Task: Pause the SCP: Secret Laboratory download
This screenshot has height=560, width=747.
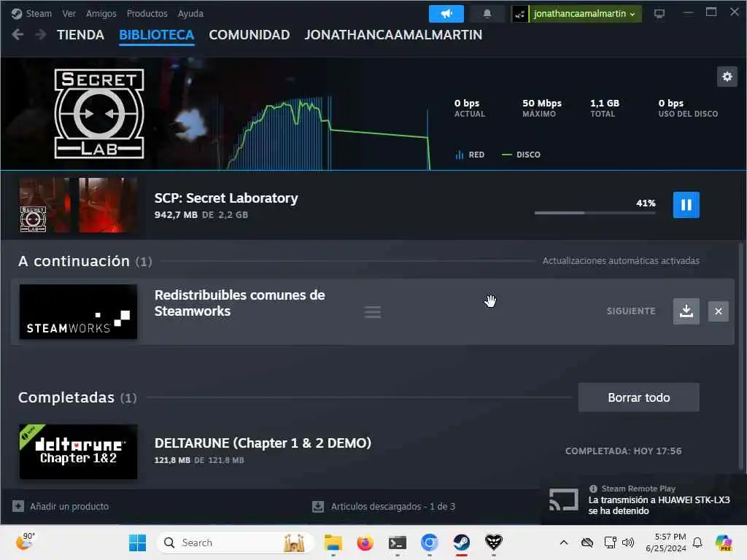Action: 686,205
